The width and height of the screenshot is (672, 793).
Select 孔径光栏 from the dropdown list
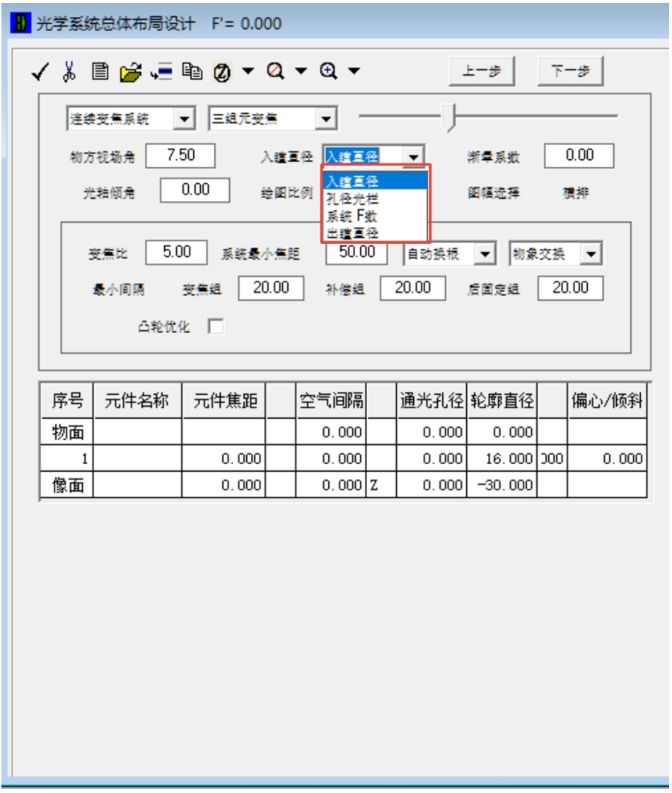tap(352, 199)
